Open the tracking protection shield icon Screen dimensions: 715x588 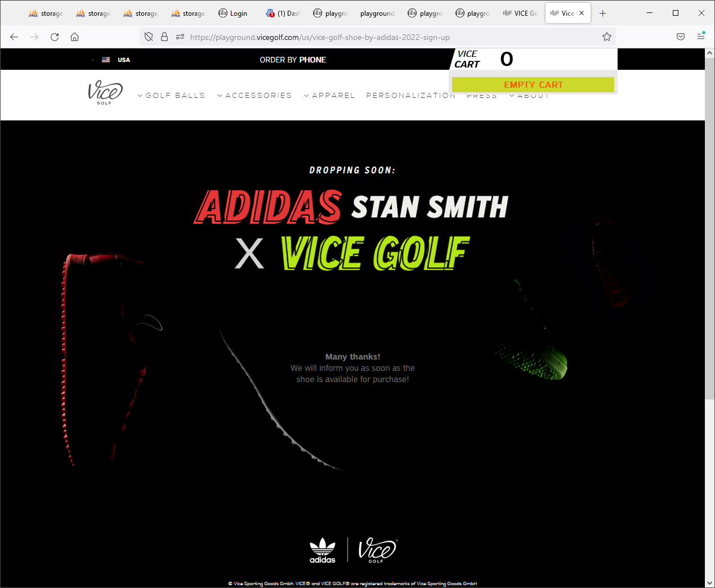(149, 37)
